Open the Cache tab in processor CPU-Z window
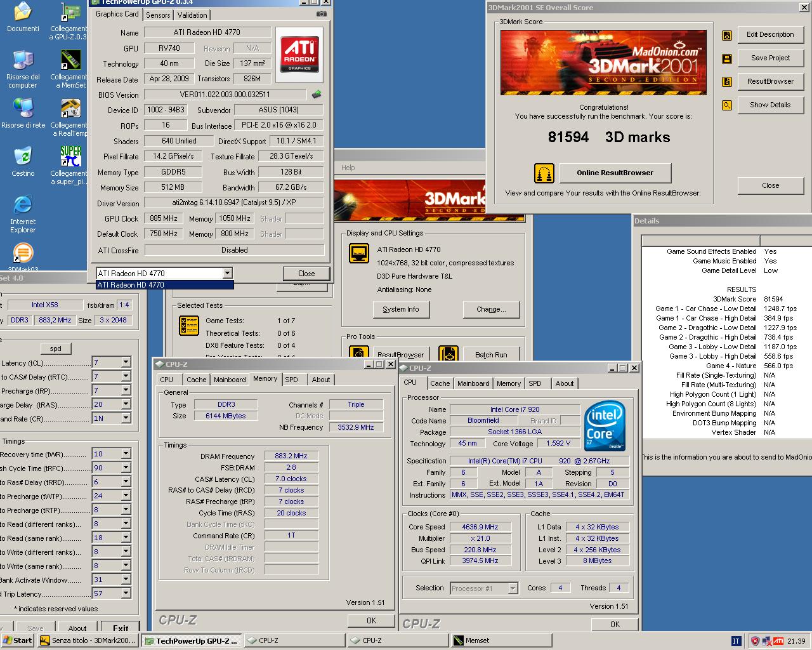The height and width of the screenshot is (650, 812). pyautogui.click(x=440, y=383)
